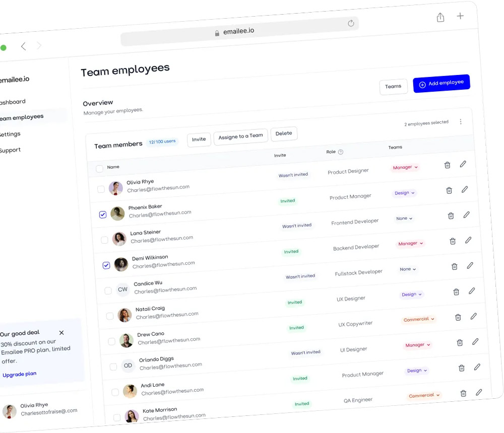This screenshot has width=504, height=433.
Task: Delete Kate Morrison using the trash icon
Action: tap(463, 394)
